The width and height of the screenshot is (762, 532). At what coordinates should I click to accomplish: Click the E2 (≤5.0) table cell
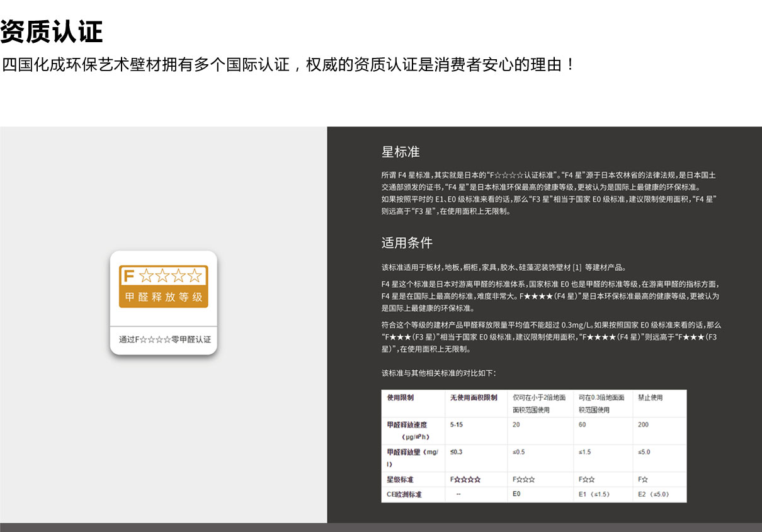(653, 494)
